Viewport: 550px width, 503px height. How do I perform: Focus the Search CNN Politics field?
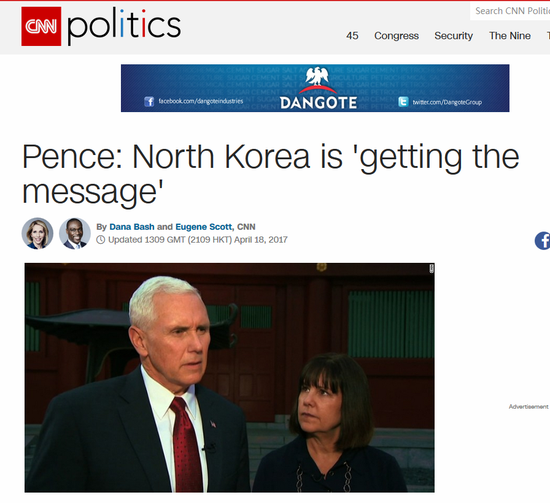coord(510,11)
